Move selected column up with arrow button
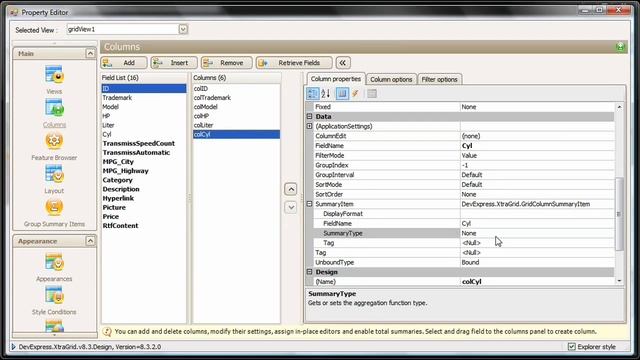 [x=291, y=189]
